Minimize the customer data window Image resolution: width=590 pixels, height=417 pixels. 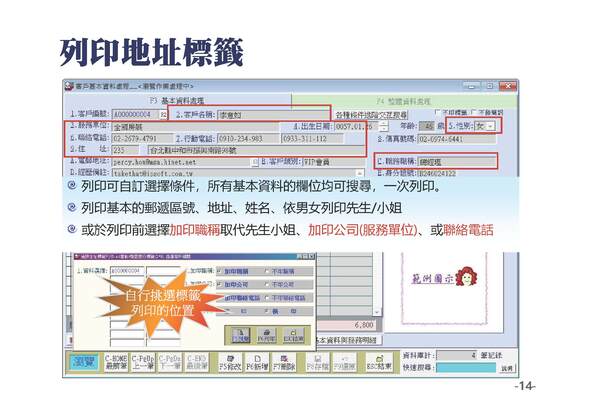pyautogui.click(x=471, y=86)
